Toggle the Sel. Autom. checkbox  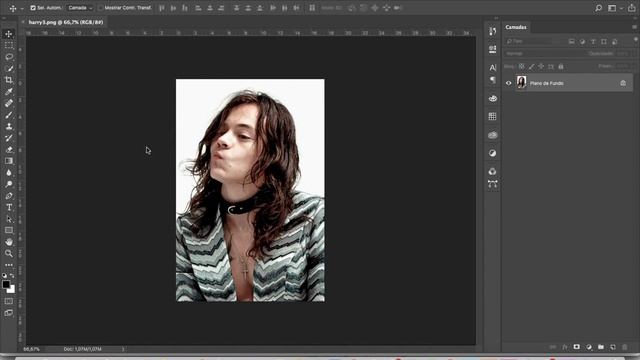[33, 8]
